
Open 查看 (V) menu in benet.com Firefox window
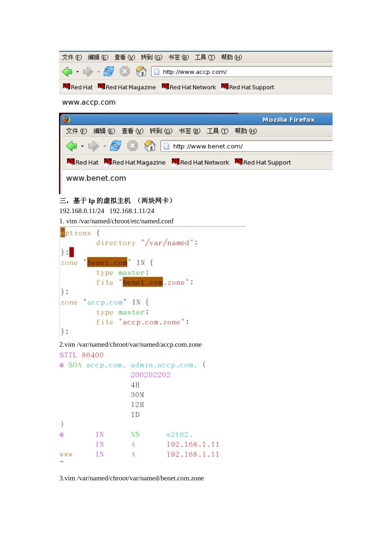pos(132,131)
